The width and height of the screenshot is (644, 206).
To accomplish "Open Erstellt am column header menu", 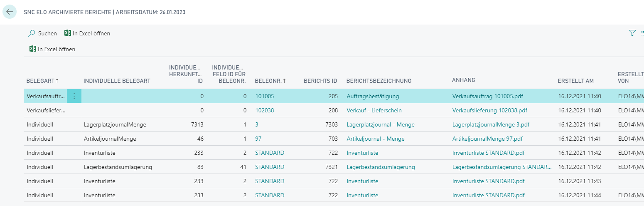I will pos(575,81).
